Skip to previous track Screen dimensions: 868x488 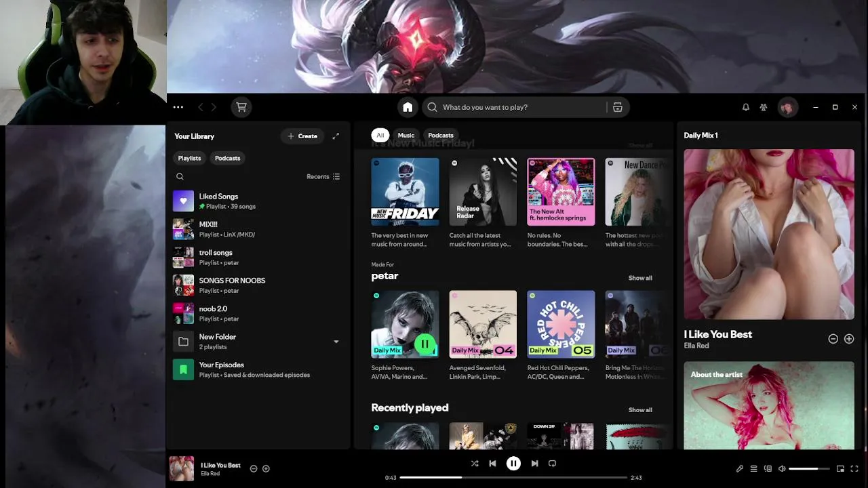pos(493,464)
